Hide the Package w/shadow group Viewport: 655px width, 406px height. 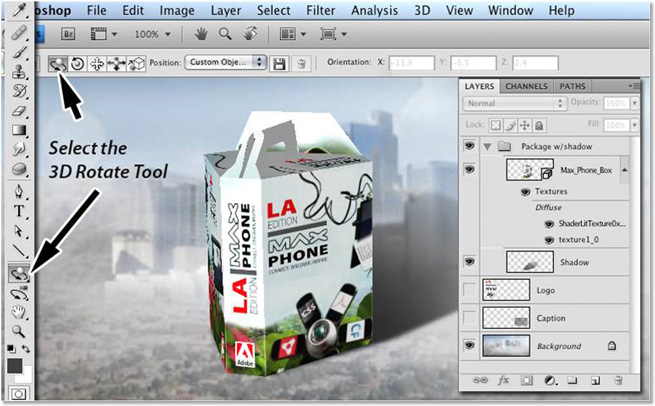point(470,146)
